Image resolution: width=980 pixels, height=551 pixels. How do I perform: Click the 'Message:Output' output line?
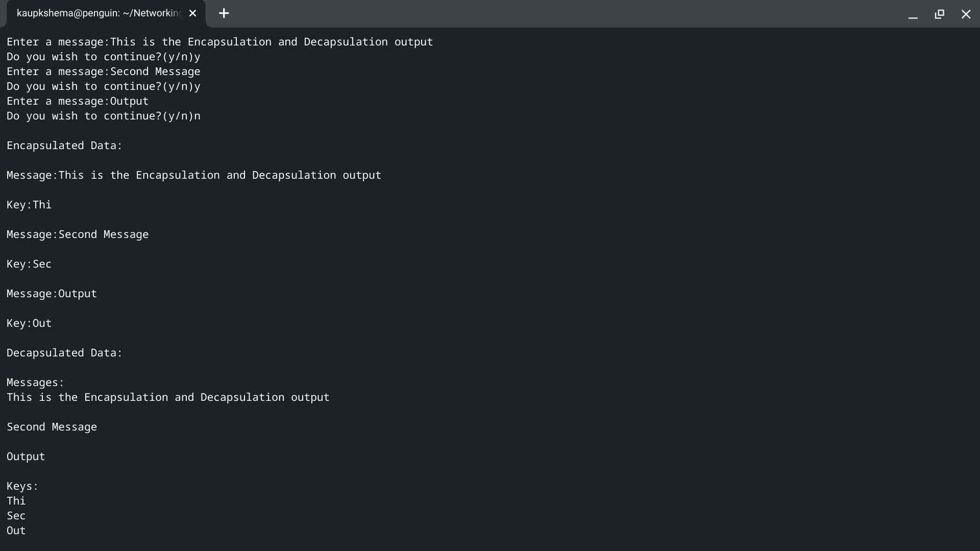pyautogui.click(x=52, y=294)
